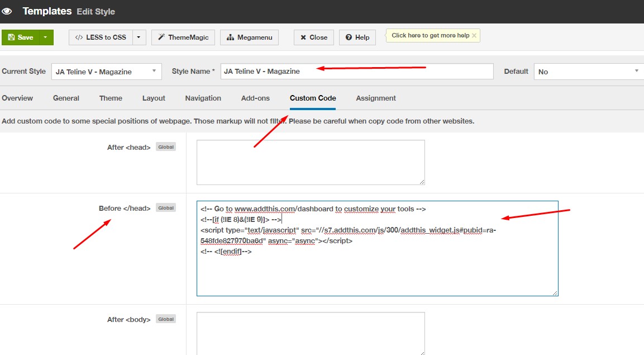Click the Close button in toolbar
The image size is (644, 355).
click(314, 37)
